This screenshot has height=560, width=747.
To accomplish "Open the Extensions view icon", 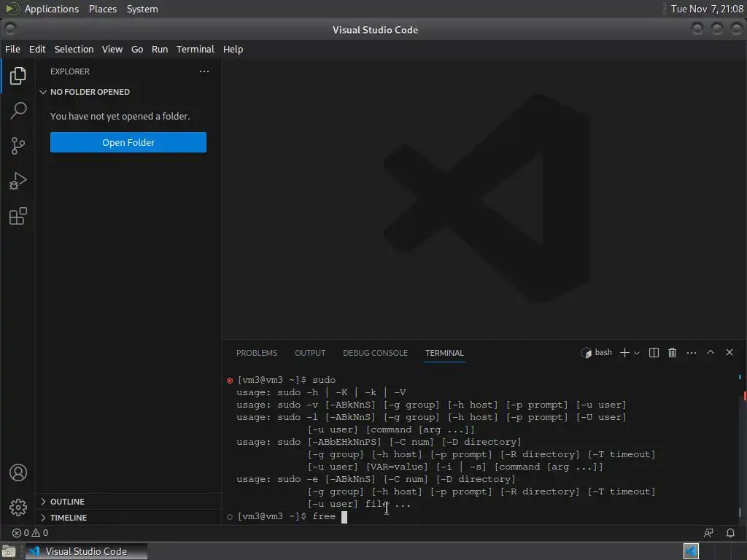I will pyautogui.click(x=18, y=216).
